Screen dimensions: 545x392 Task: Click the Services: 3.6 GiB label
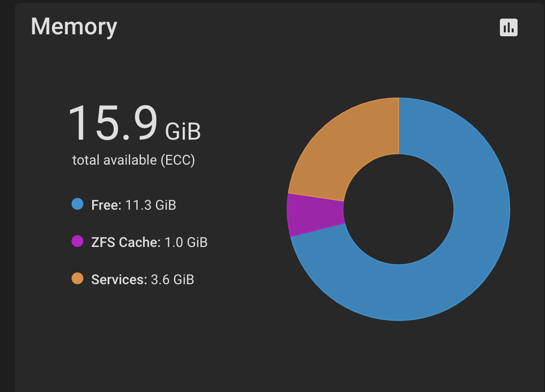point(143,279)
